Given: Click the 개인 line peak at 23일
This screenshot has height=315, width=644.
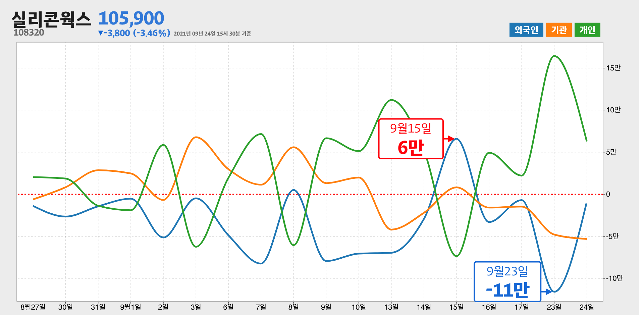Looking at the screenshot, I should [x=554, y=56].
